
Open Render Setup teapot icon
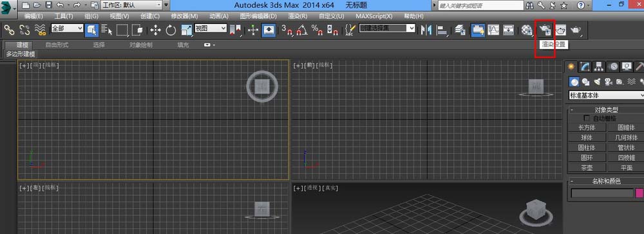pyautogui.click(x=545, y=30)
